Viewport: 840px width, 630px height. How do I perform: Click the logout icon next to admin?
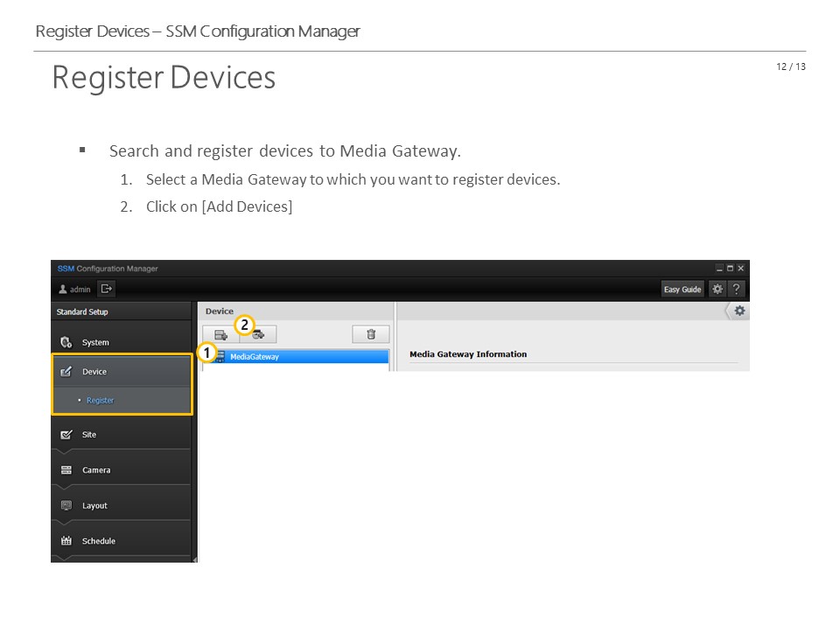(x=107, y=290)
